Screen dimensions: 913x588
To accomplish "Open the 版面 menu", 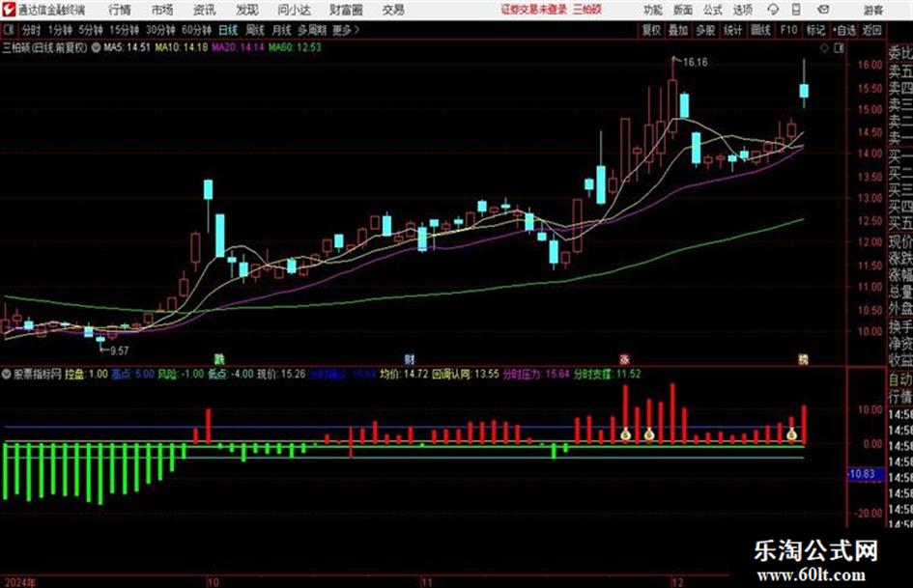I will (682, 10).
